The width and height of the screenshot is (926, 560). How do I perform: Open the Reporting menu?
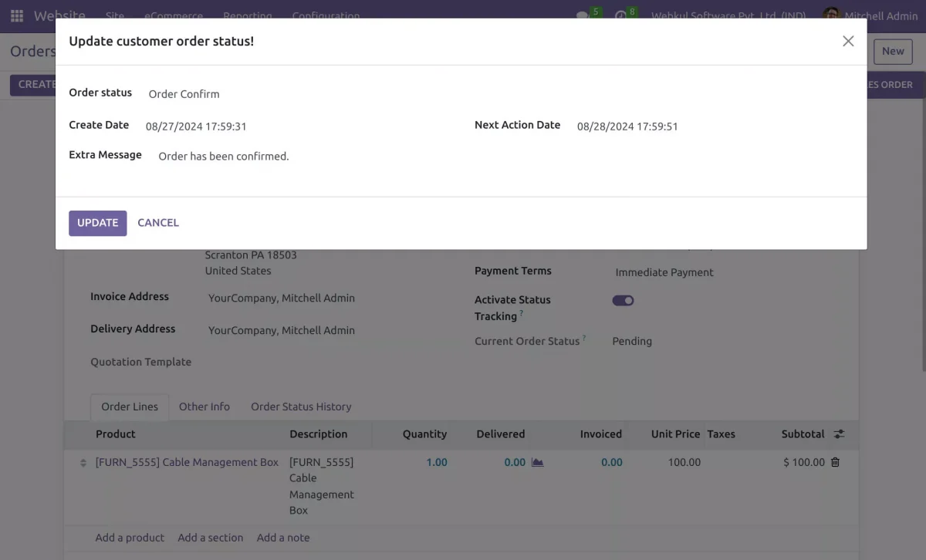[x=246, y=15]
